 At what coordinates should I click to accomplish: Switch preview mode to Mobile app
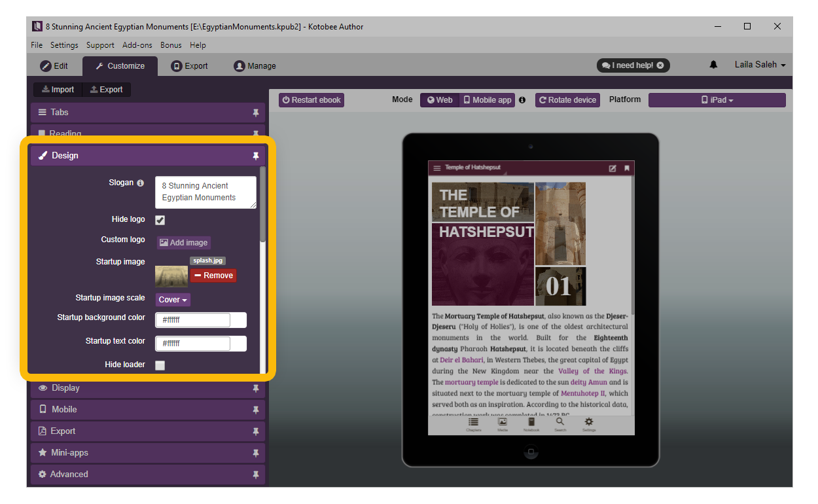tap(488, 100)
